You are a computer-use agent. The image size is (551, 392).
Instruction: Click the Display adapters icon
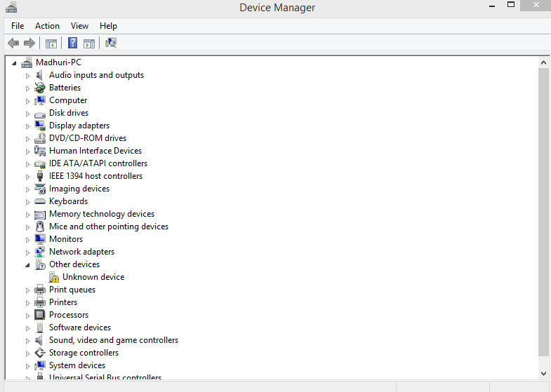coord(40,126)
